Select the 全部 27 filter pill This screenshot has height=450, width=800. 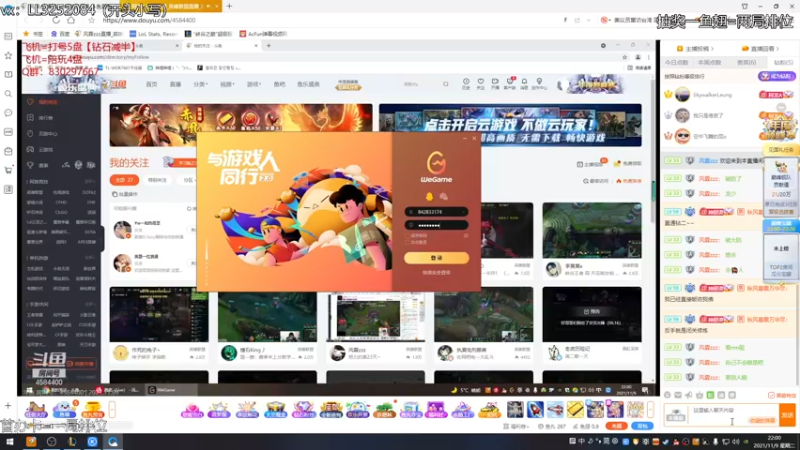[124, 180]
